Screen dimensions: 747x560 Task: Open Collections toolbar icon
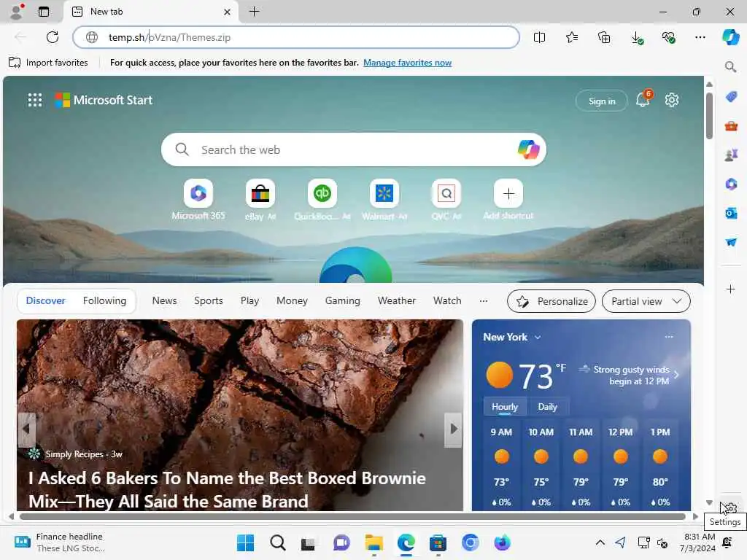(604, 37)
